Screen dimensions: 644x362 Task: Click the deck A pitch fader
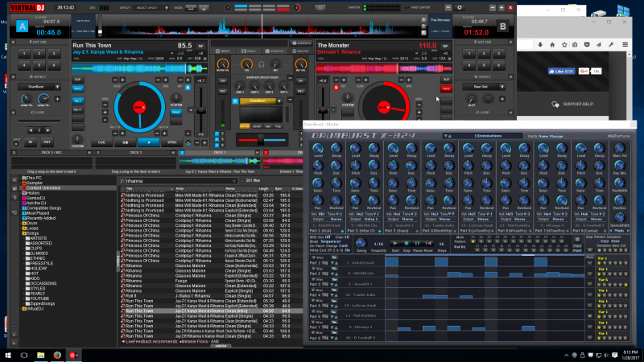pos(200,111)
